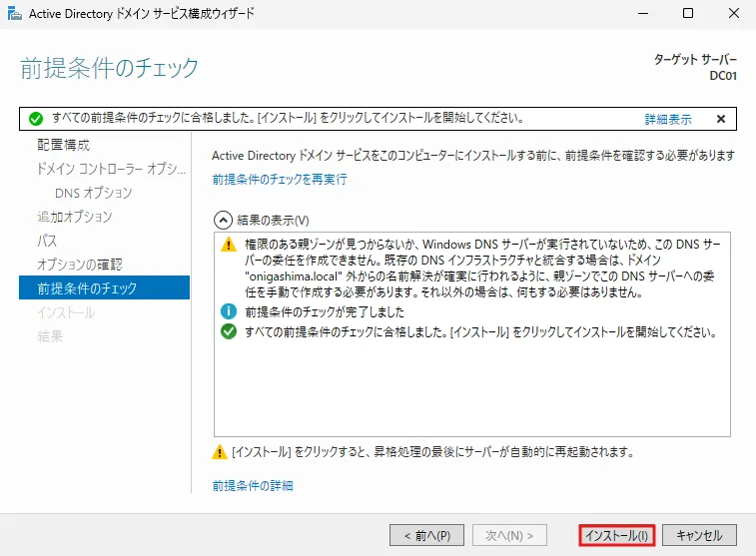Viewport: 756px width, 556px height.
Task: Click the green success checkmark in notification bar
Action: [x=36, y=119]
